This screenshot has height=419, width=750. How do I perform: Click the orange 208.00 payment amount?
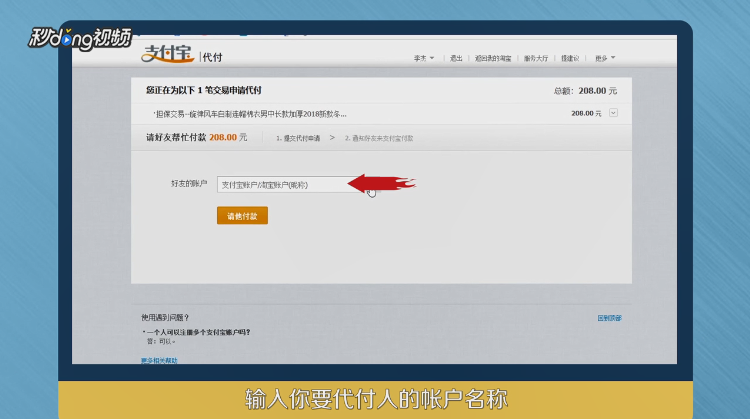click(223, 137)
